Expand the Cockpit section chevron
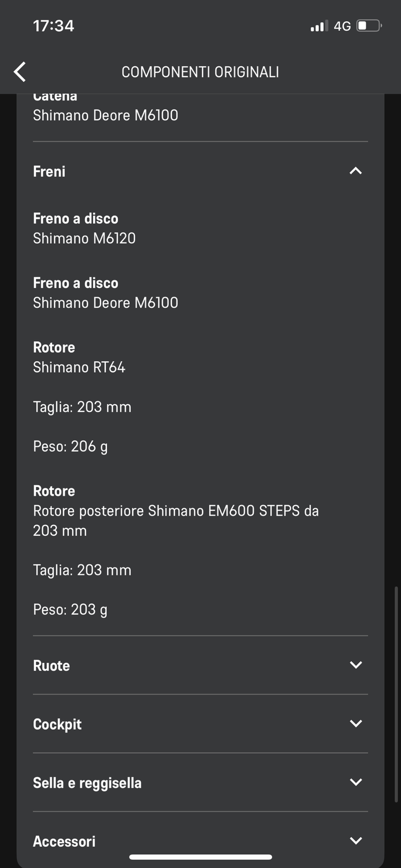The image size is (401, 868). (x=356, y=723)
